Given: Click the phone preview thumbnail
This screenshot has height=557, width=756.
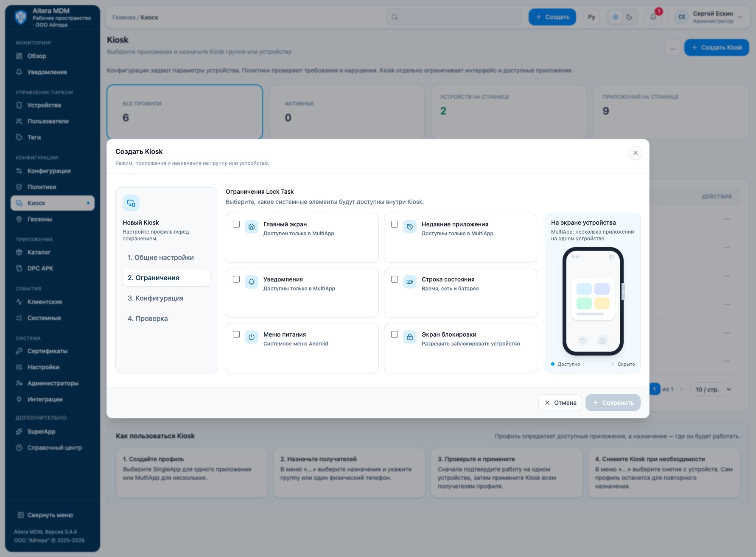Looking at the screenshot, I should point(593,301).
